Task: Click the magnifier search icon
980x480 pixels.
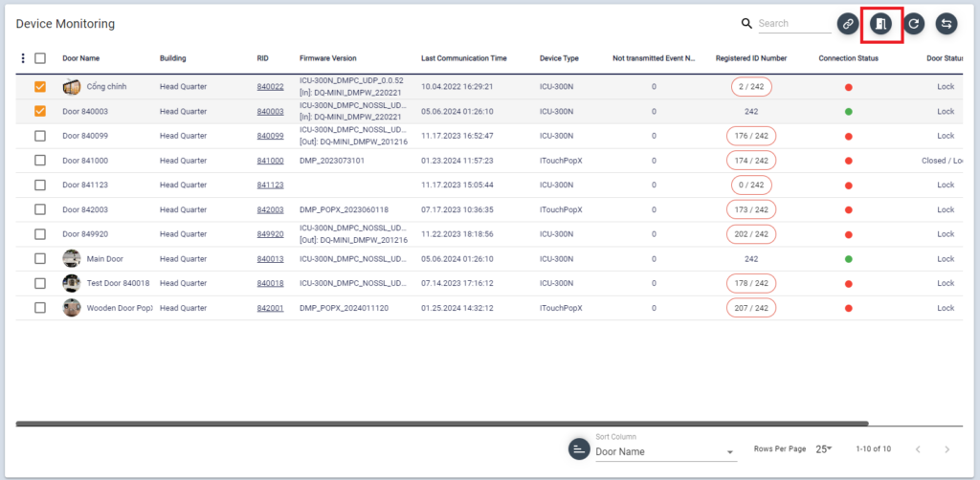Action: [x=746, y=24]
